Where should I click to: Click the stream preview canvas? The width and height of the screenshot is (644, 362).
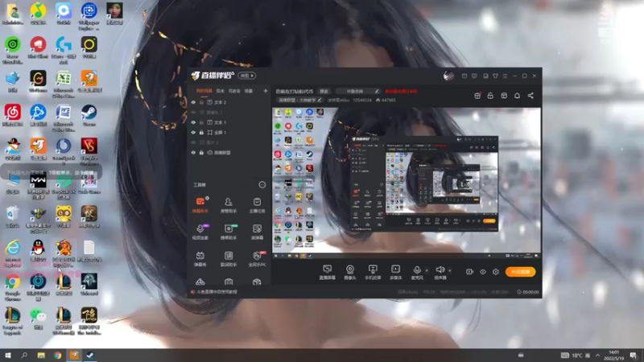coord(407,183)
